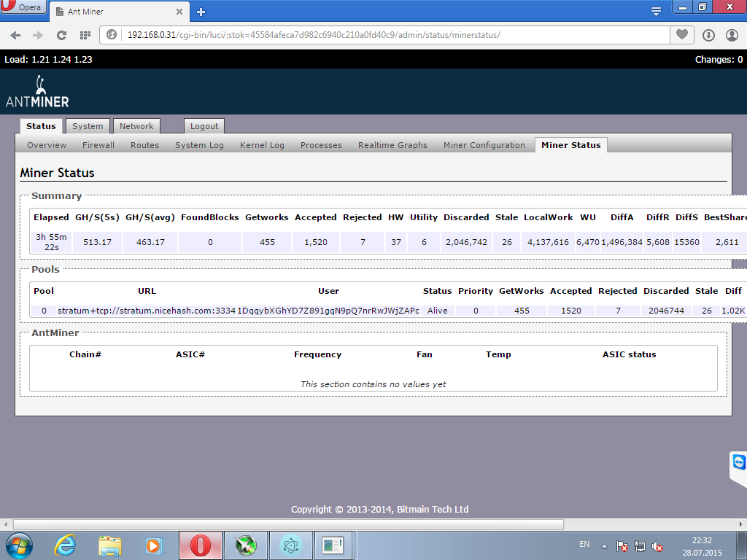Click the URL address bar

[394, 35]
